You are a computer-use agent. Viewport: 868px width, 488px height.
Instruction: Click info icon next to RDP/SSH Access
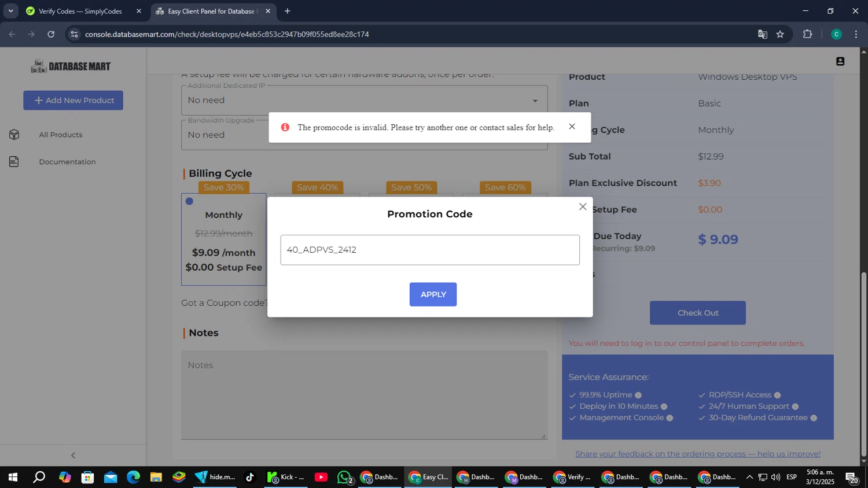click(x=777, y=395)
